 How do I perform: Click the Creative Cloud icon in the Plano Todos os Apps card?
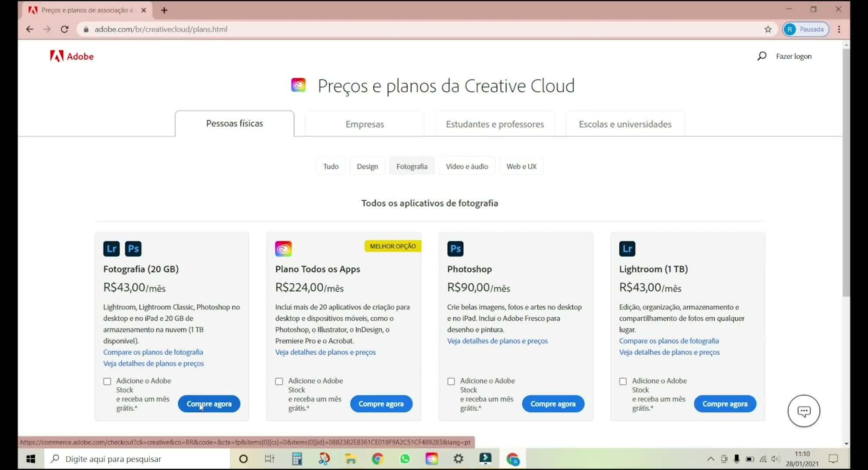coord(283,248)
